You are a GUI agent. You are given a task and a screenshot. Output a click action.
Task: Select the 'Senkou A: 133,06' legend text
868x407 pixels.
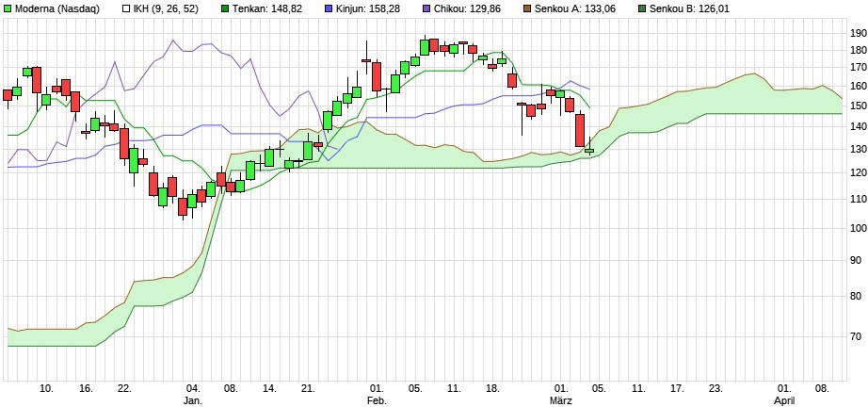point(575,8)
